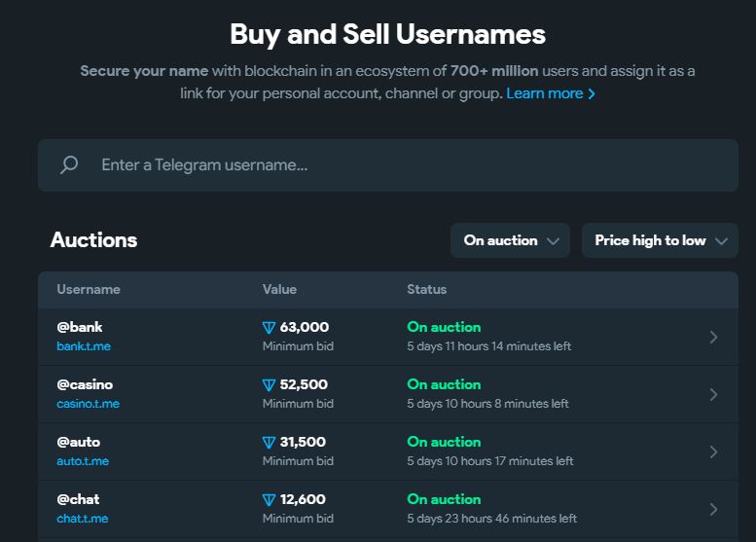This screenshot has height=542, width=756.
Task: Click the Value column header
Action: (279, 289)
